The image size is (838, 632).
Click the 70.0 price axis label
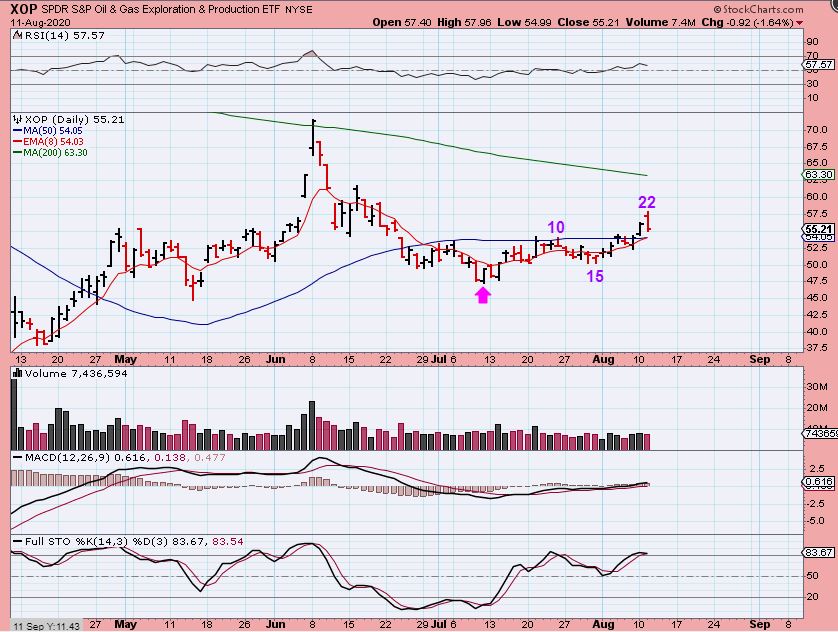pos(815,129)
